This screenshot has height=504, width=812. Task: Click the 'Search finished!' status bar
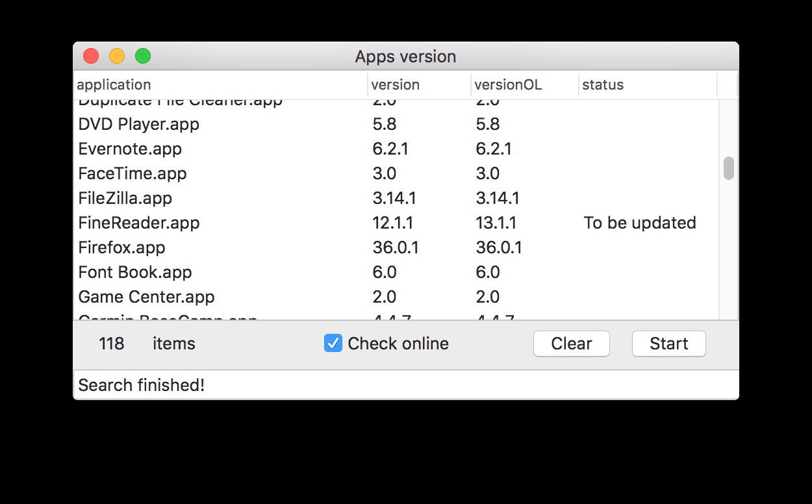(x=406, y=384)
